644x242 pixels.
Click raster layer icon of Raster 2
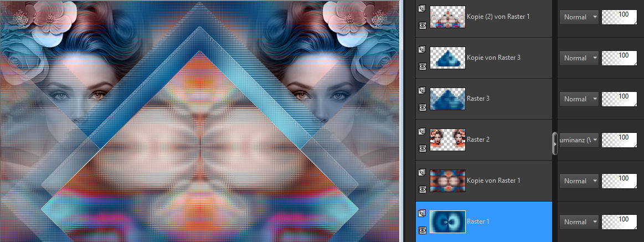tap(422, 131)
